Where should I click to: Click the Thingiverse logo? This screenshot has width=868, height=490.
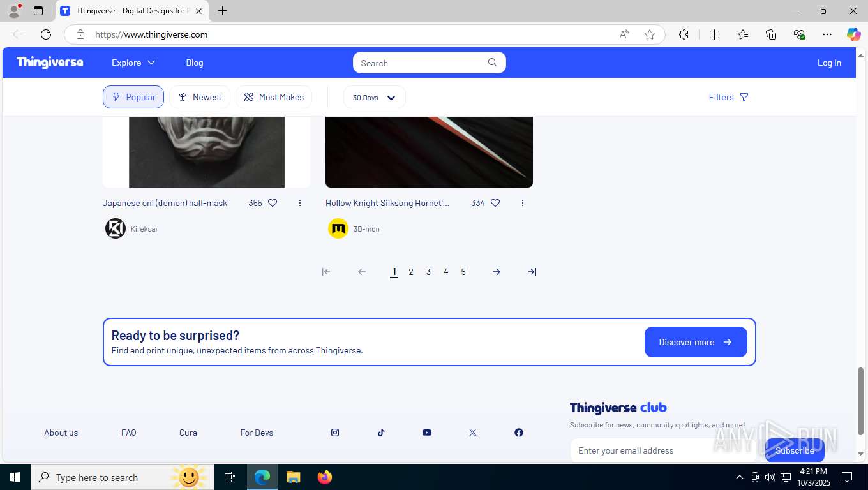point(50,63)
